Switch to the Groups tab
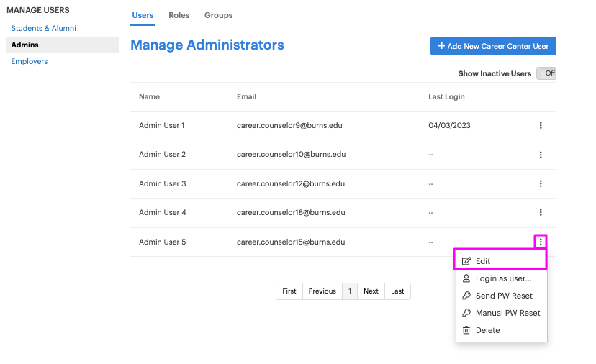Screen dimensions: 596x364 pyautogui.click(x=219, y=15)
